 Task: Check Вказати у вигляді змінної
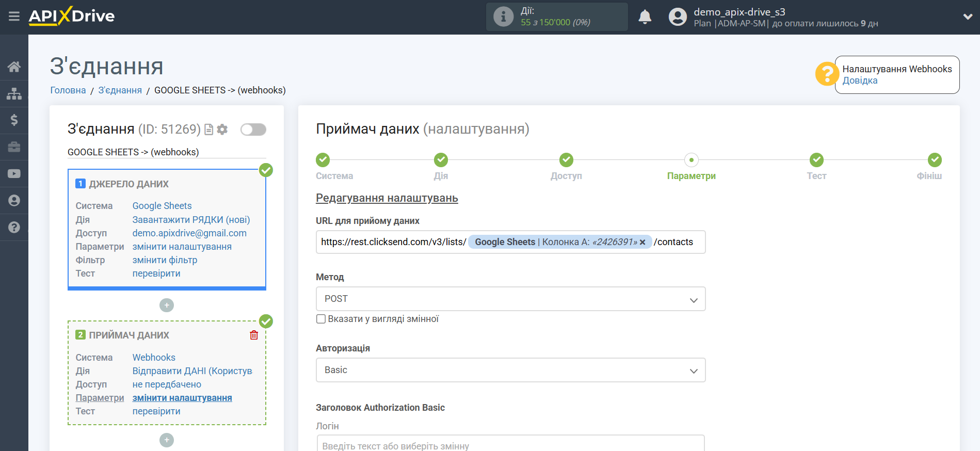tap(321, 319)
